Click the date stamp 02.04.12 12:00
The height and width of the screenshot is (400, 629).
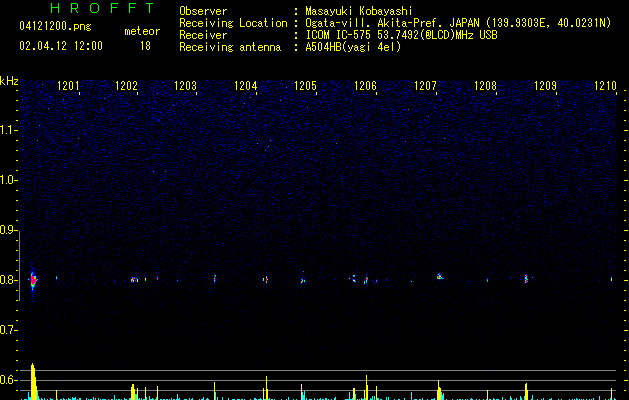tap(61, 46)
